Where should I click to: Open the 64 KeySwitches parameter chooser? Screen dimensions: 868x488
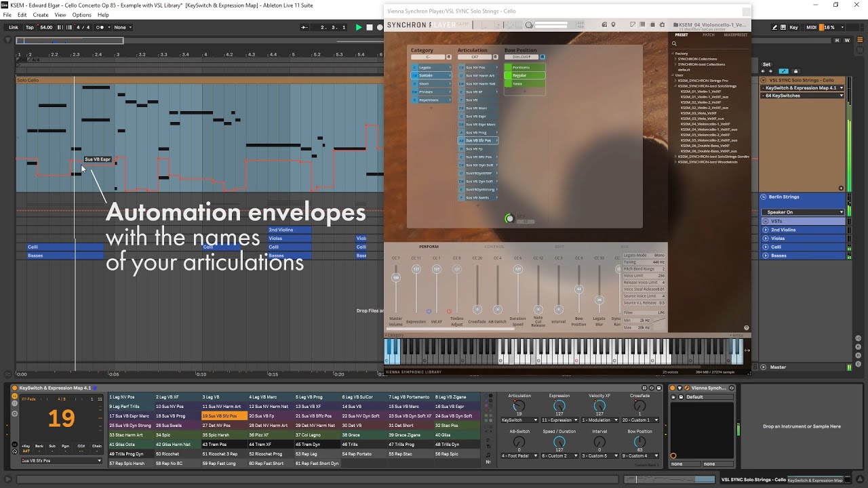click(x=804, y=96)
